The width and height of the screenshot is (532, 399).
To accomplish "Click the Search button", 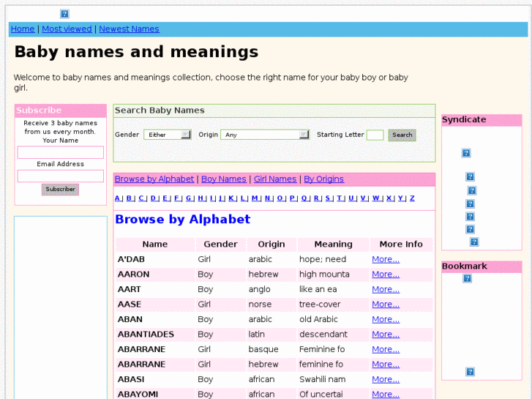I will (x=402, y=135).
